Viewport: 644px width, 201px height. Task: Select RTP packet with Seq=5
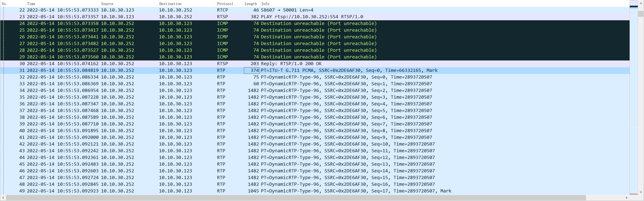tap(315, 111)
